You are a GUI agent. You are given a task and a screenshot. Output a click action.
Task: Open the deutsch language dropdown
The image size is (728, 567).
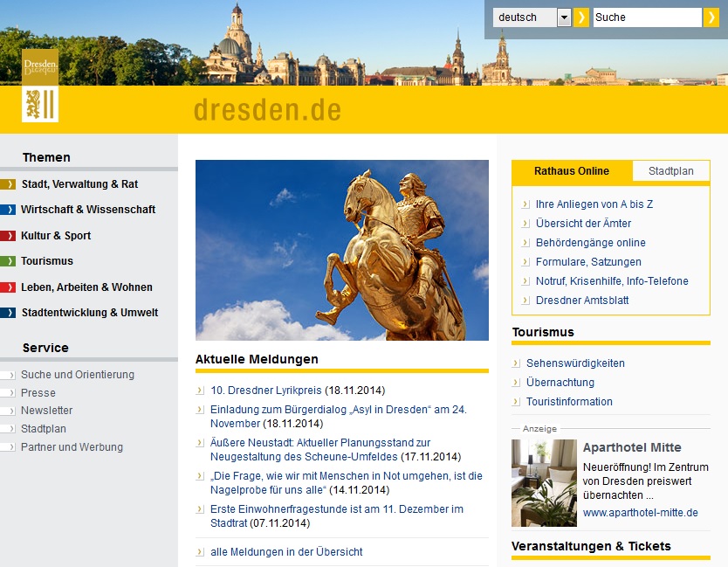pos(563,17)
